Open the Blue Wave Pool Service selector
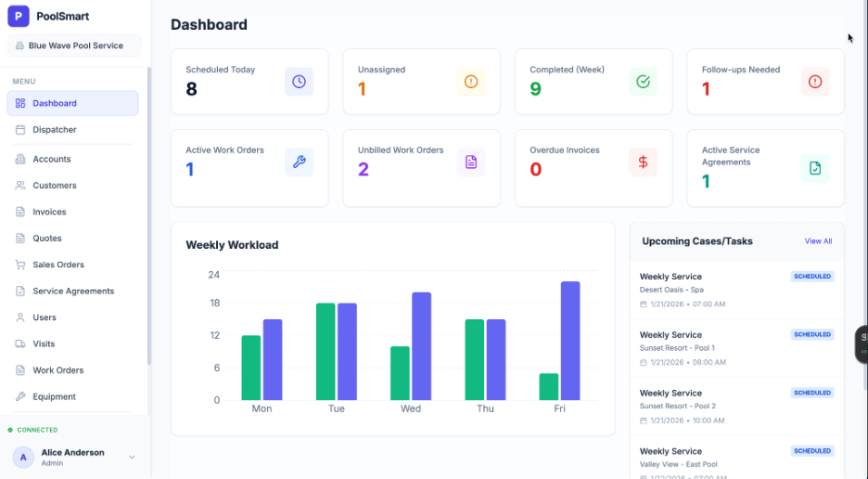Screen dimensions: 868x479 [74, 45]
